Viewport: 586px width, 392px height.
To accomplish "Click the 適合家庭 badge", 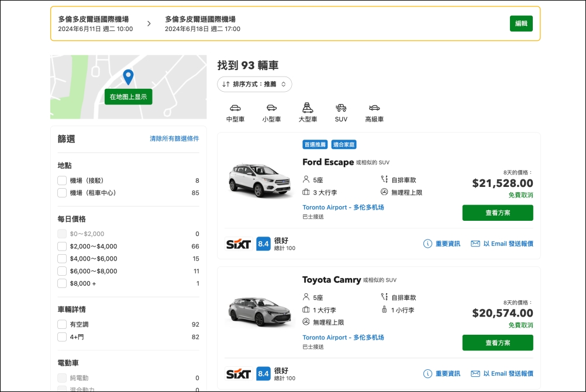I will click(343, 144).
